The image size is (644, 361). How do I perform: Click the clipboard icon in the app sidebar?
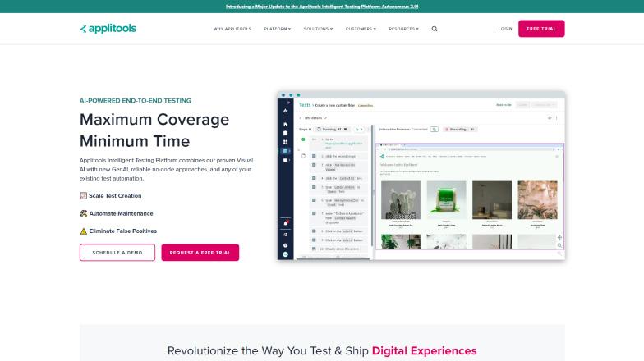point(285,133)
